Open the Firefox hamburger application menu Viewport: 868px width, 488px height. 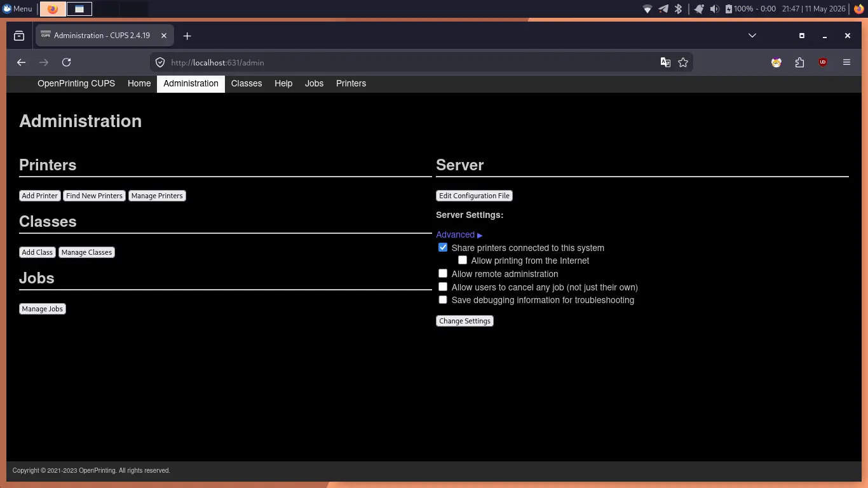coord(846,62)
